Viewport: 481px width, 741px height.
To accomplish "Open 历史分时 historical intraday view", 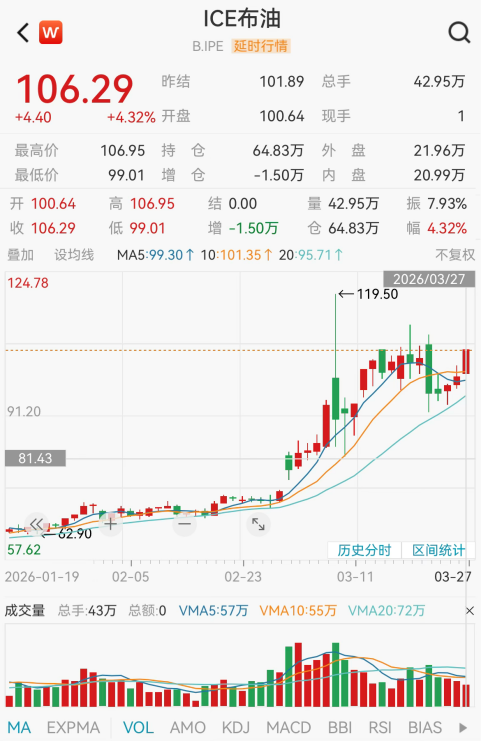I will [x=364, y=551].
